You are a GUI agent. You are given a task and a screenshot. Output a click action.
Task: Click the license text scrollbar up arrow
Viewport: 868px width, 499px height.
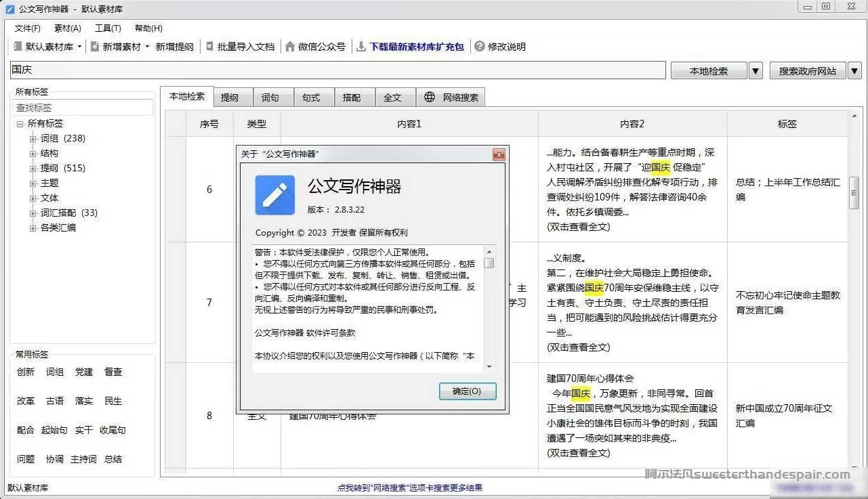coord(489,251)
